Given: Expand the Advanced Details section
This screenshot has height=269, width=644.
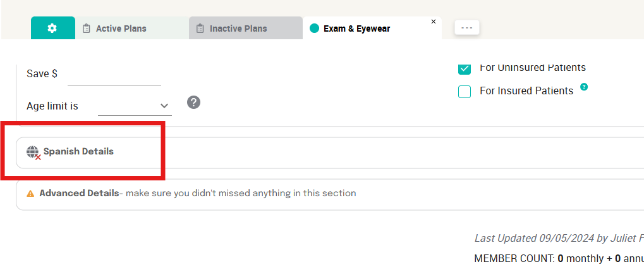Looking at the screenshot, I should pos(79,193).
